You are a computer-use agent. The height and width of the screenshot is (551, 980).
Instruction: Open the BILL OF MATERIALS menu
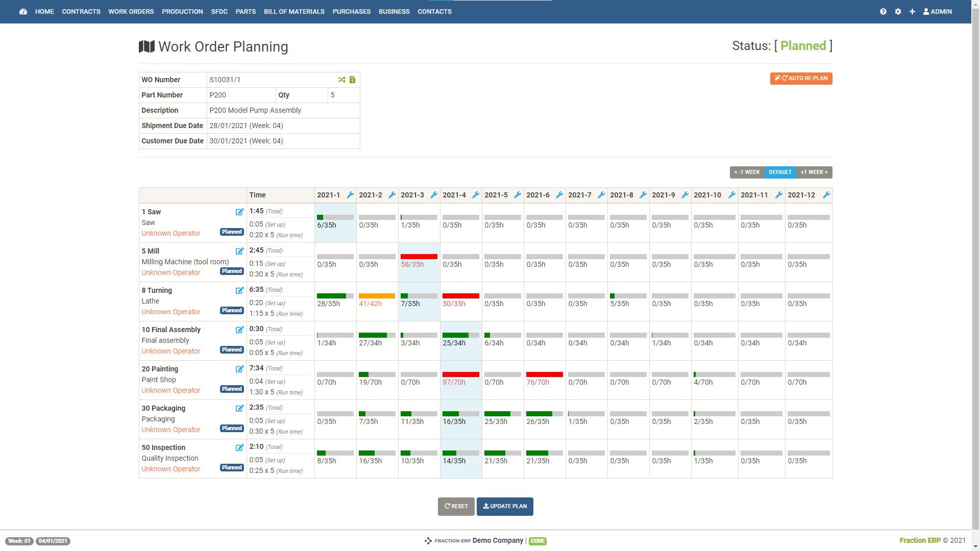point(294,11)
